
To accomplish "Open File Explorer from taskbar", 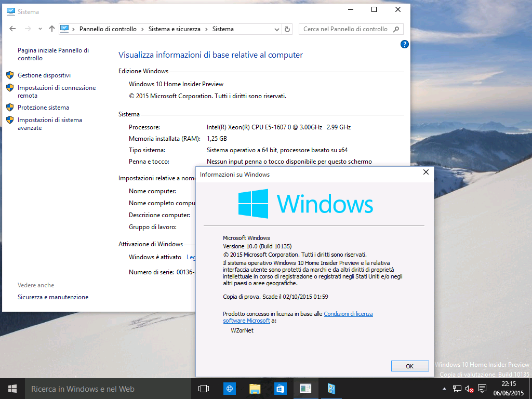I will [255, 389].
